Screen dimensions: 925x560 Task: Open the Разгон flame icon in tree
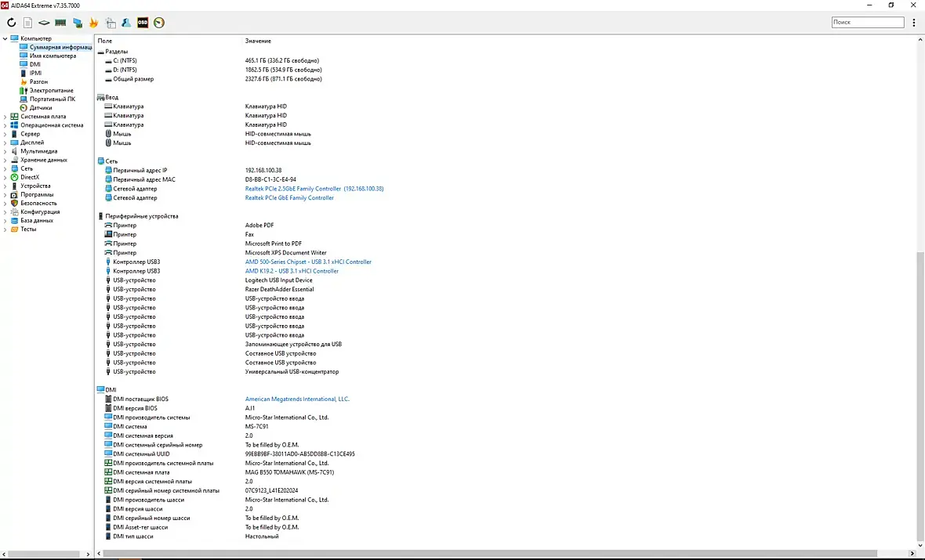(x=24, y=81)
